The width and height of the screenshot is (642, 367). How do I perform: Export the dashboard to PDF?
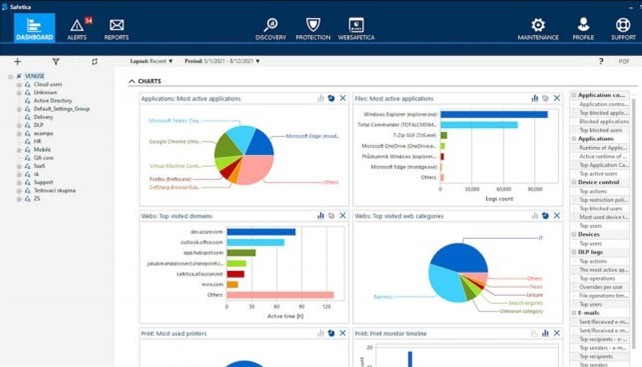[624, 61]
